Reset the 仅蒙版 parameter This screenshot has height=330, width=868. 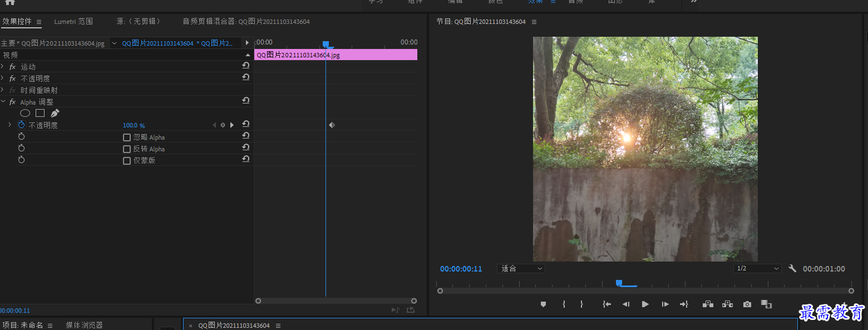[245, 159]
